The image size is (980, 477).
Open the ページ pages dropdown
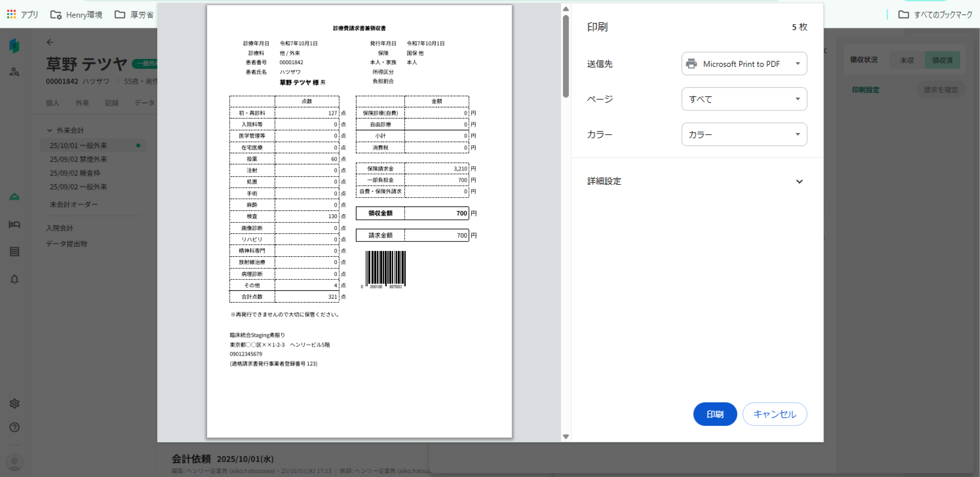coord(744,99)
